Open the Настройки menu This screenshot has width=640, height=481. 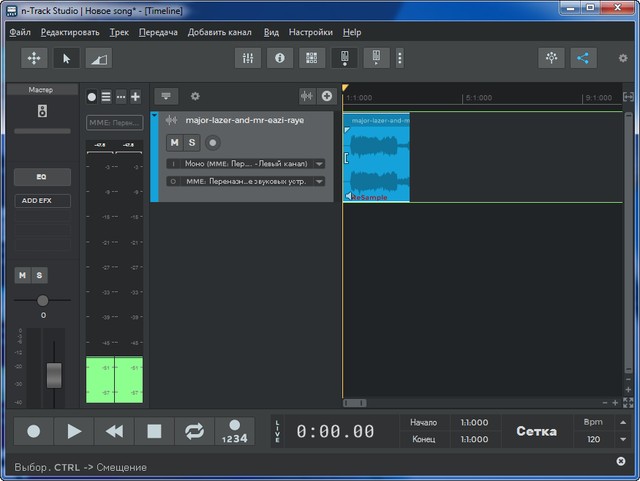[x=310, y=32]
